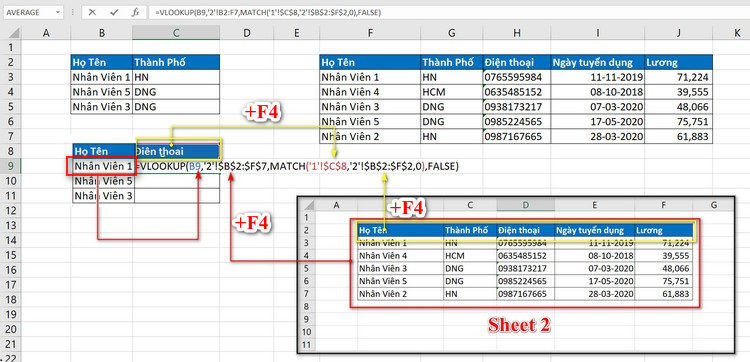Select column F header in main sheet
750x362 pixels.
point(370,33)
